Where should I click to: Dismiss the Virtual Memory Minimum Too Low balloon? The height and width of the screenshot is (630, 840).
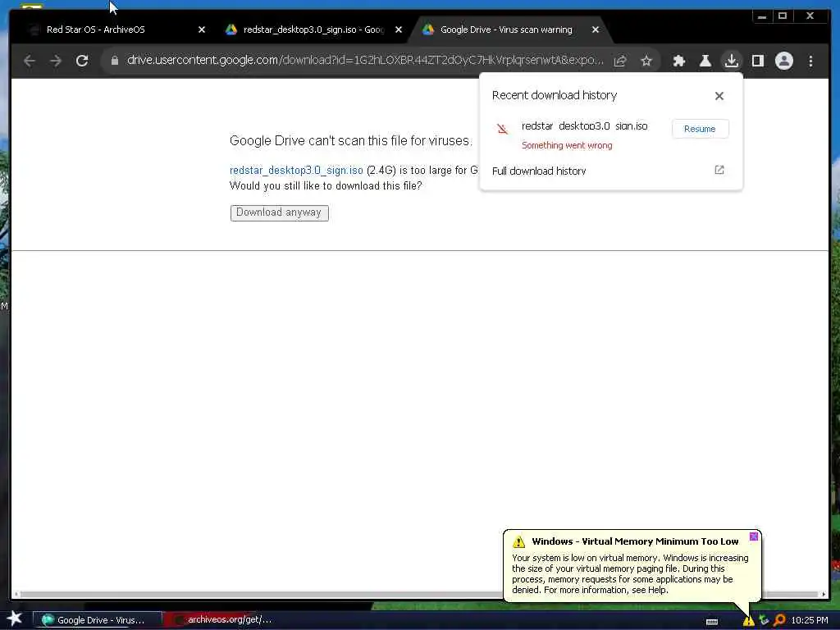tap(753, 536)
